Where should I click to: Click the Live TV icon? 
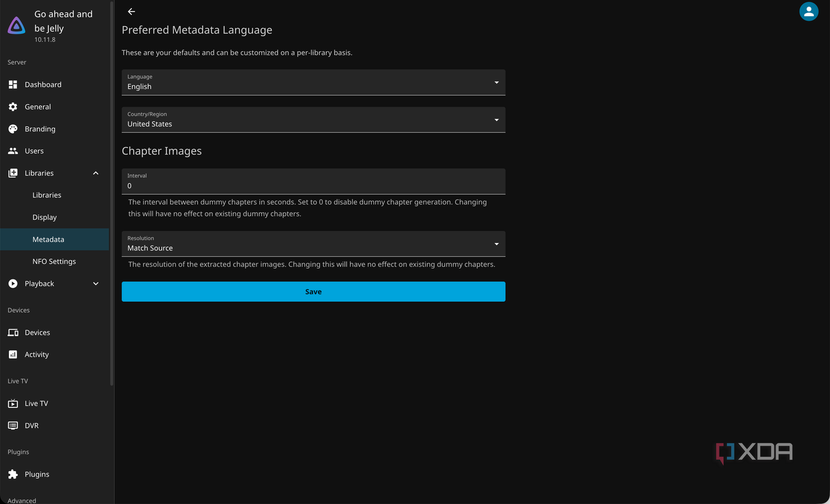pyautogui.click(x=13, y=404)
